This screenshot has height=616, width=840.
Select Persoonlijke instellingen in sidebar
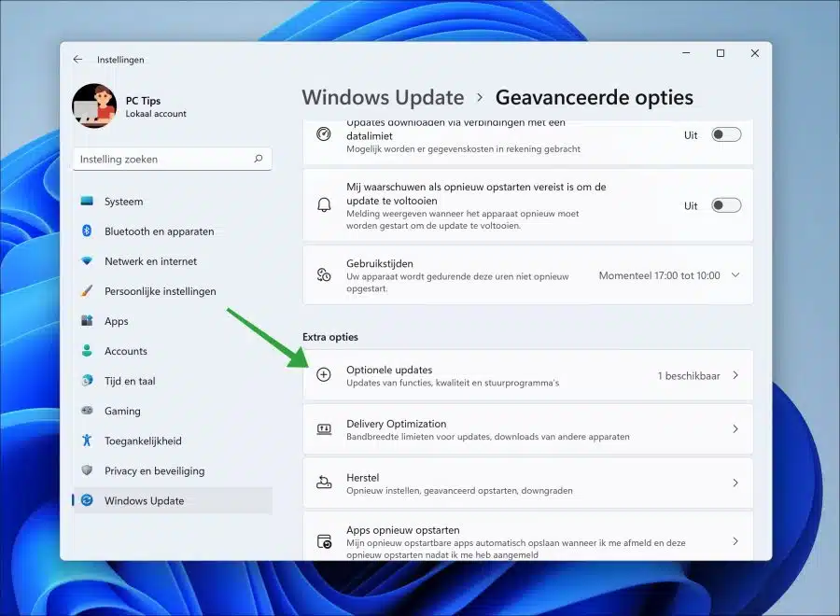click(173, 291)
